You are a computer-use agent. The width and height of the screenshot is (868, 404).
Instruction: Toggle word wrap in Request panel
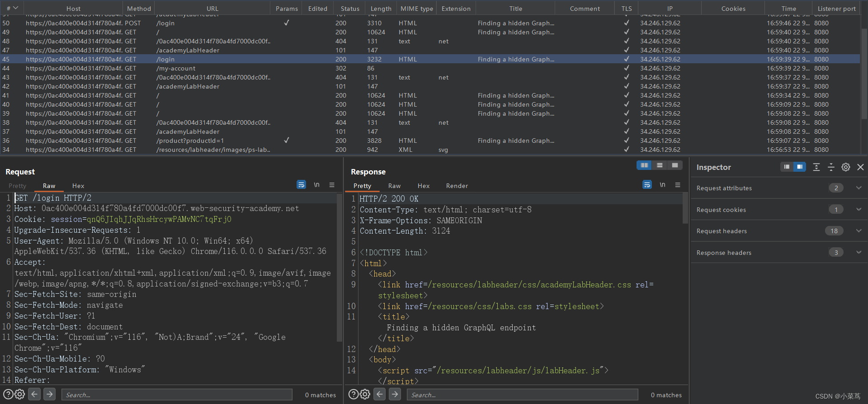click(x=301, y=185)
